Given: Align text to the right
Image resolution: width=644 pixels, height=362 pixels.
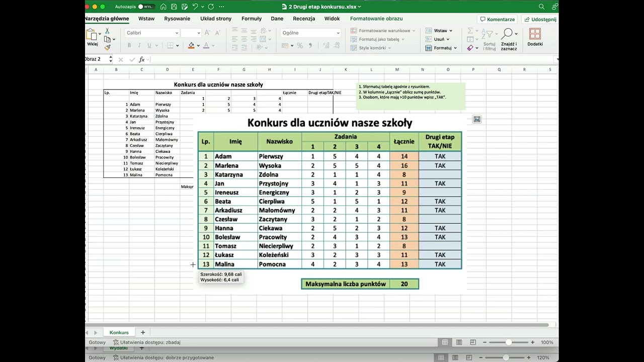Looking at the screenshot, I should (x=254, y=39).
